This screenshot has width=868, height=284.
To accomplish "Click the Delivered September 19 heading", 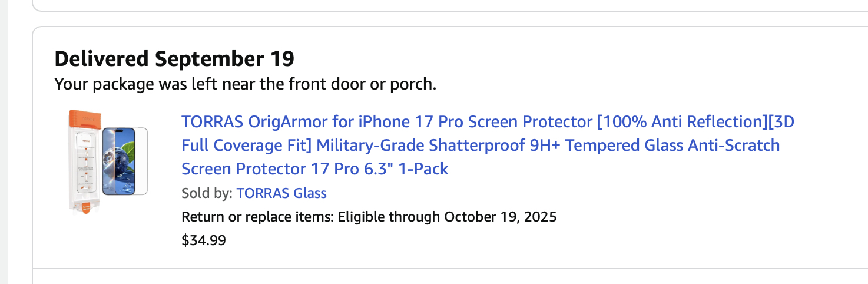I will point(174,59).
